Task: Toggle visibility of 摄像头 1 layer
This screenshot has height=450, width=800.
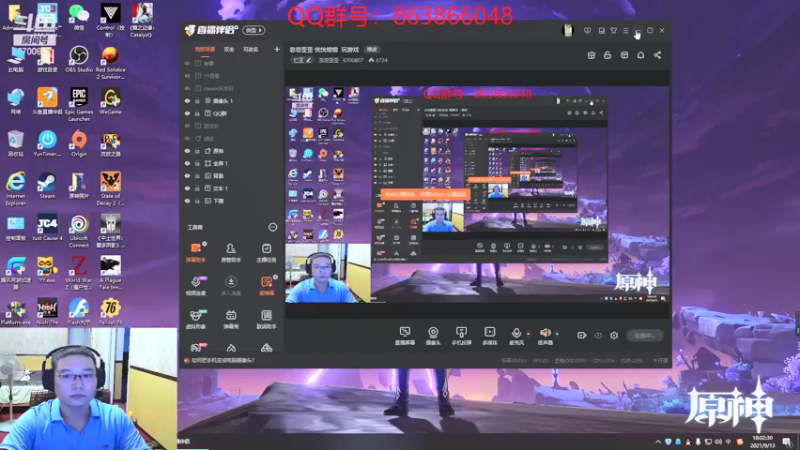Action: pyautogui.click(x=187, y=101)
